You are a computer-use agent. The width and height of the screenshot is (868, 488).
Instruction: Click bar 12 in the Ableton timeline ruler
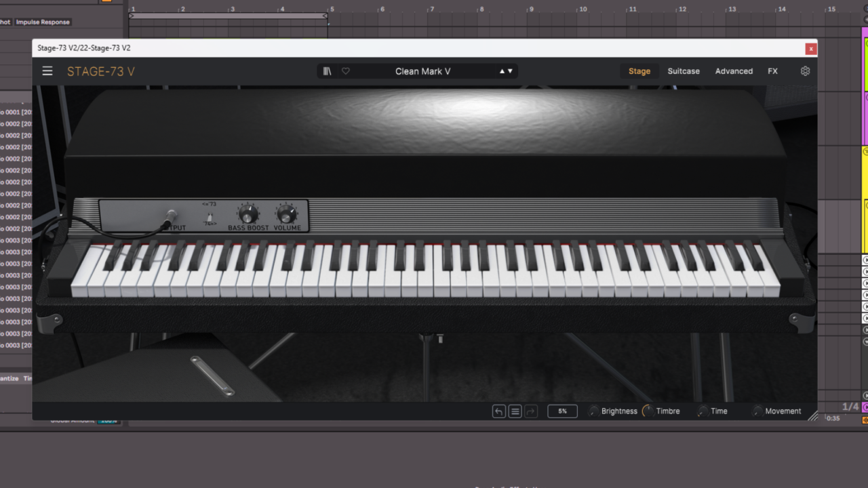tap(682, 9)
